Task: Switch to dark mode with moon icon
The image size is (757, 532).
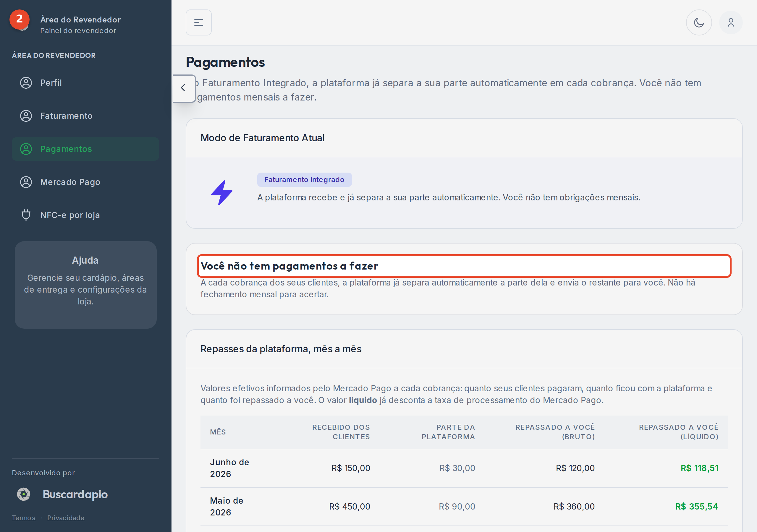Action: coord(699,22)
